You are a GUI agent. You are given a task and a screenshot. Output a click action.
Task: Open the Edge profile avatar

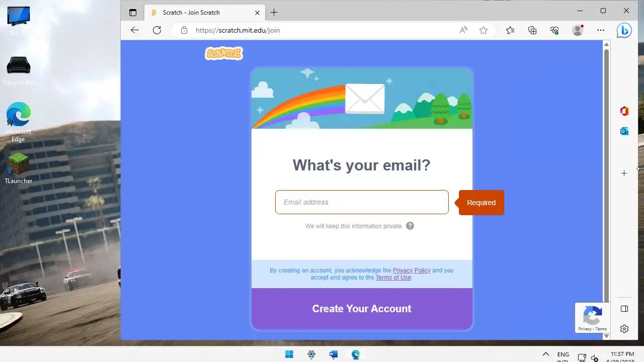point(578,30)
